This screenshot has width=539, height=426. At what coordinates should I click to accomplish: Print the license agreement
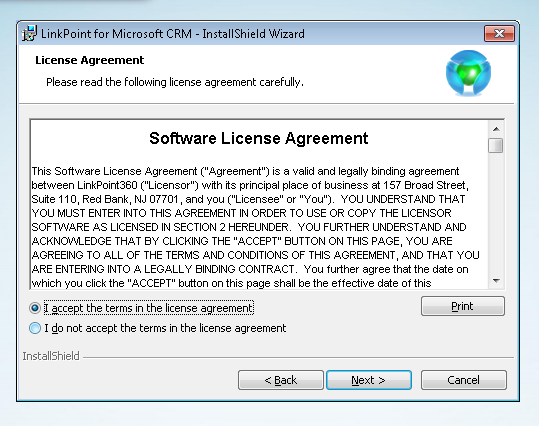[463, 306]
